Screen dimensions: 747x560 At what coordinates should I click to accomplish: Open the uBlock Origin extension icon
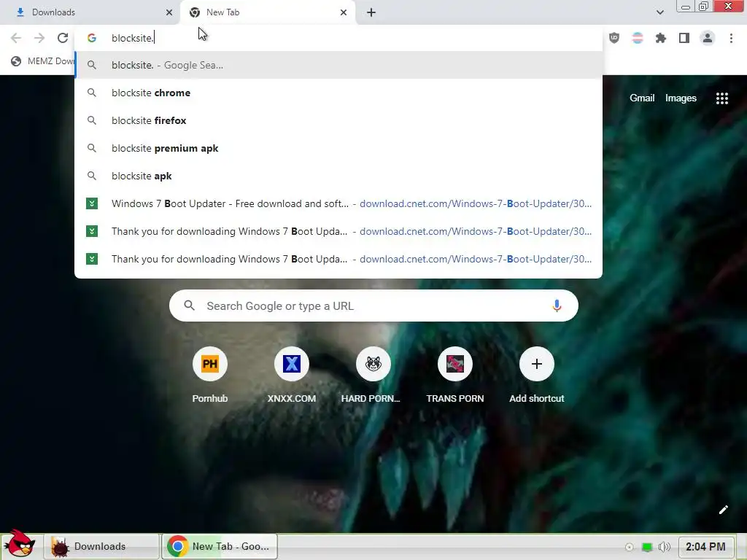pyautogui.click(x=614, y=38)
